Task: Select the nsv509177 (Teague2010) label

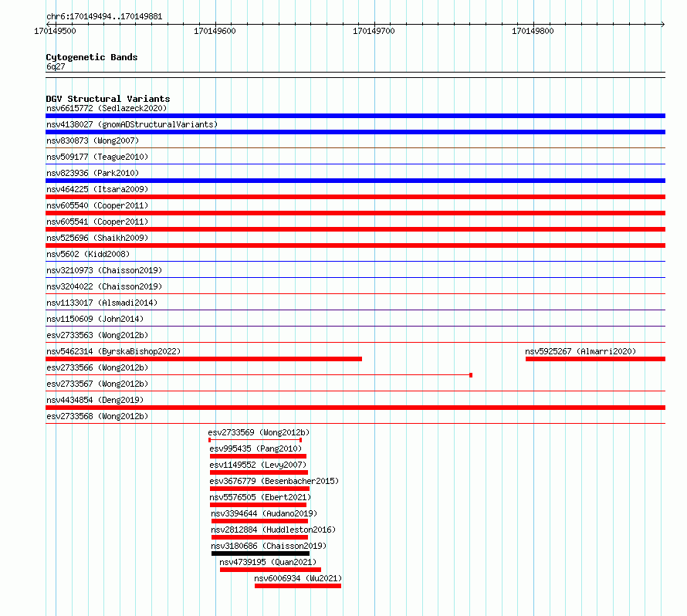Action: 97,157
